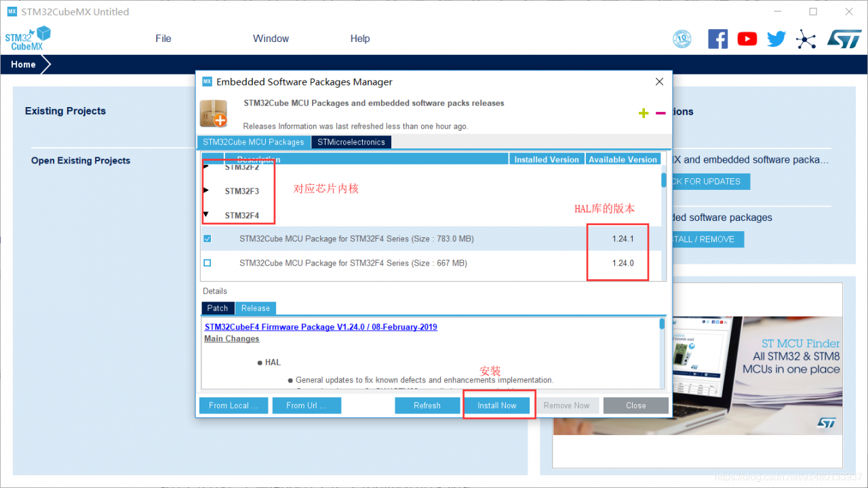
Task: Click the Install Now button
Action: [497, 405]
